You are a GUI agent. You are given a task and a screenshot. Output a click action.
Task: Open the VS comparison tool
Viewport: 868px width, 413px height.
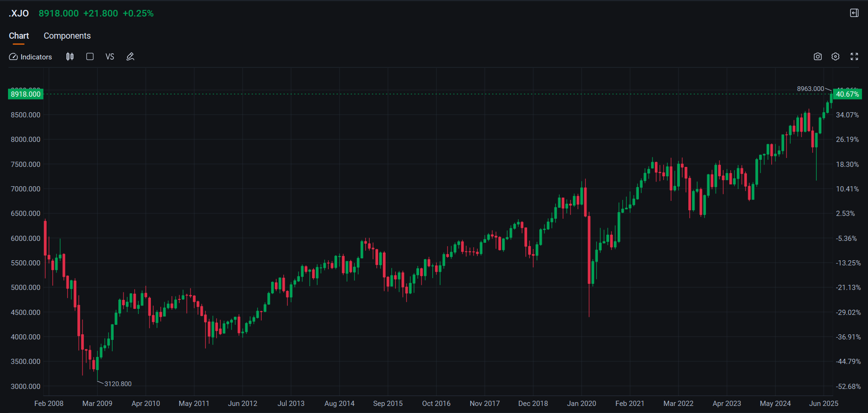pos(110,57)
